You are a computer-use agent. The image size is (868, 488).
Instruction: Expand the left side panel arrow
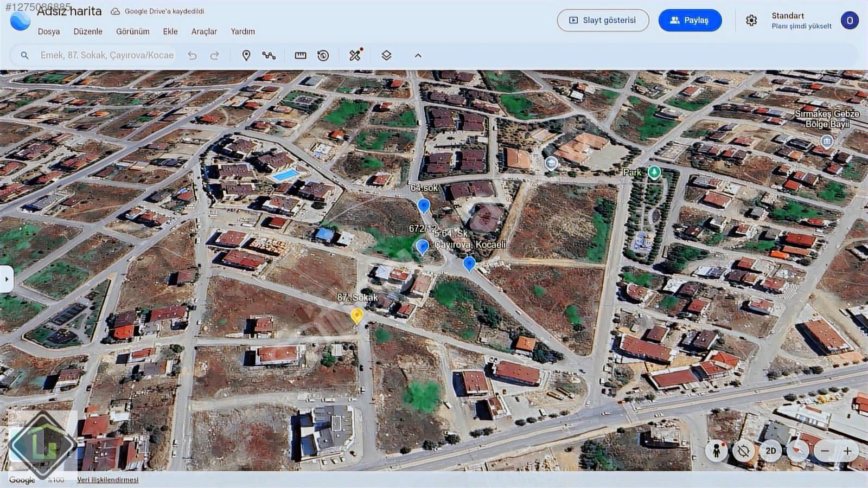tap(7, 279)
